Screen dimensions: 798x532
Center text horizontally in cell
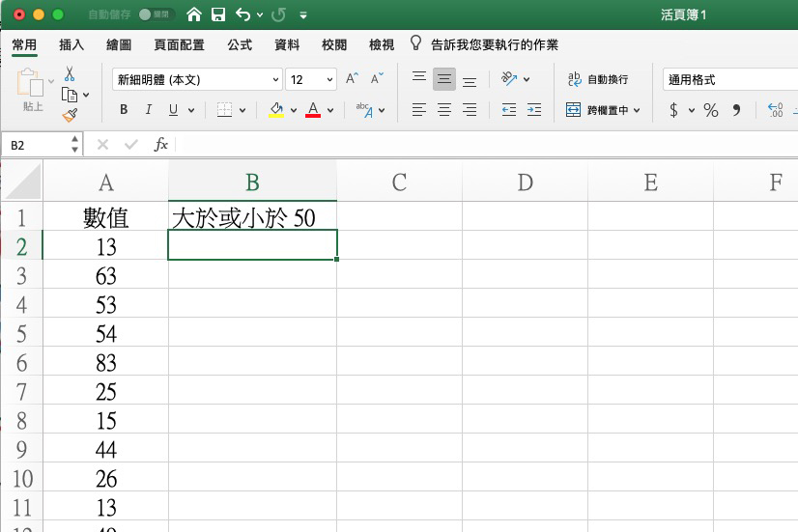coord(444,109)
